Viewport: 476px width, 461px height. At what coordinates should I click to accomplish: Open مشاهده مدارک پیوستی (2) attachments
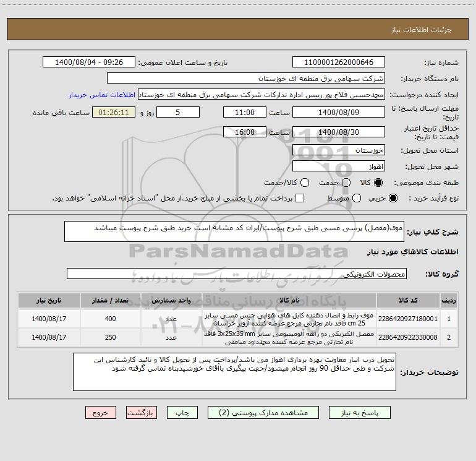(x=263, y=413)
